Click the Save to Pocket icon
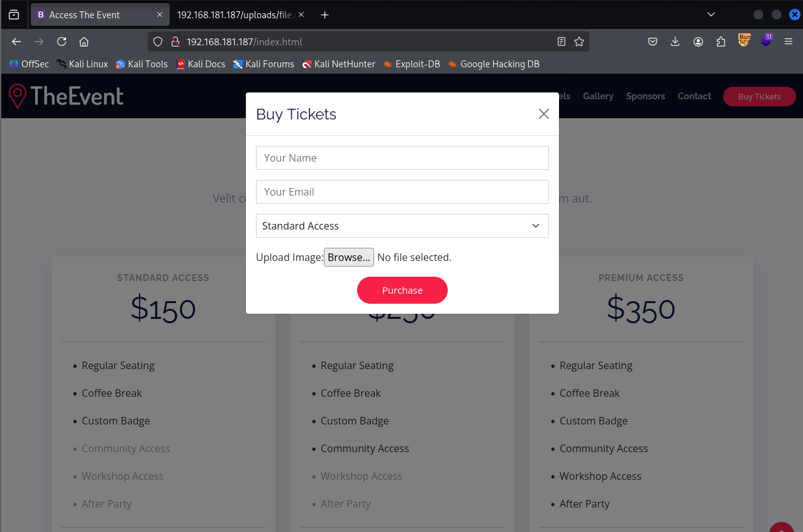The height and width of the screenshot is (532, 803). [x=653, y=42]
